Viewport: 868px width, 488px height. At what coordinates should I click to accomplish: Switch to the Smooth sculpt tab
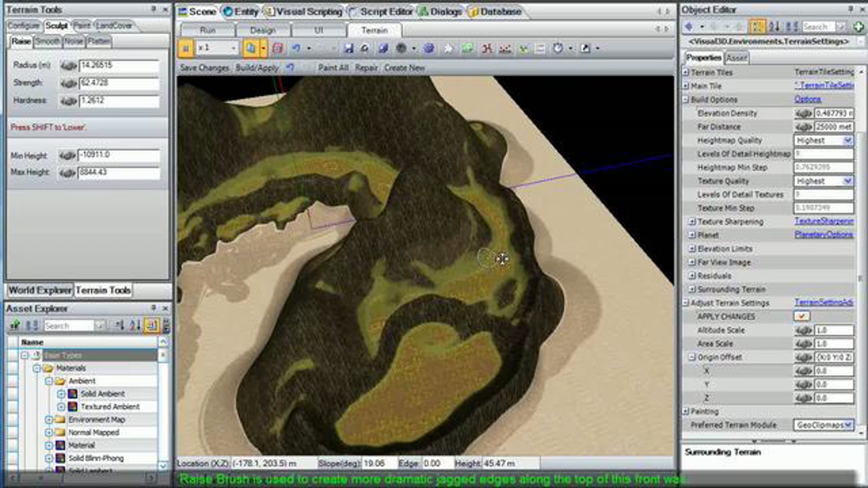[x=47, y=41]
